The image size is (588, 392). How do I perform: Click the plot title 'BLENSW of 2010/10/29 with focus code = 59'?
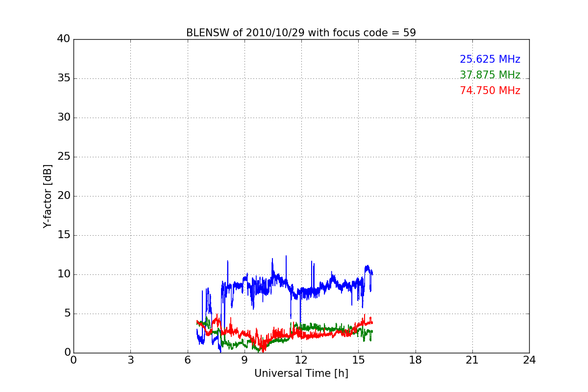pyautogui.click(x=301, y=33)
